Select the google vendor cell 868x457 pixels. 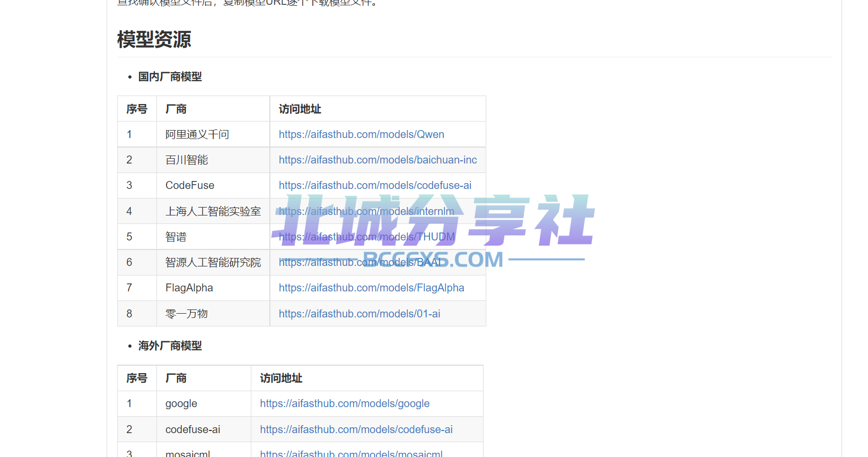point(204,403)
